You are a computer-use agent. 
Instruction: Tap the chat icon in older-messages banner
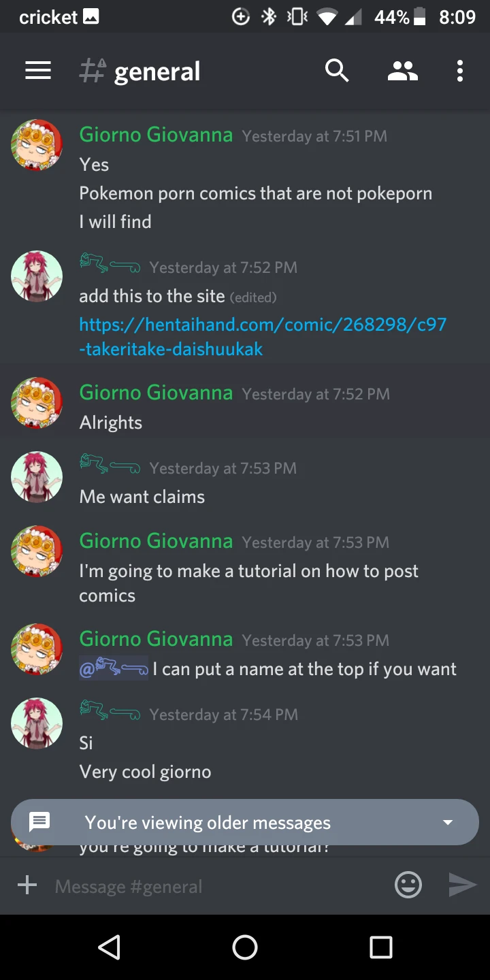click(x=39, y=822)
